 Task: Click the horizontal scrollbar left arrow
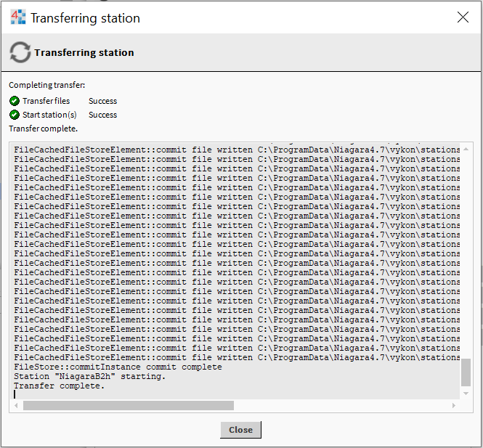click(16, 406)
